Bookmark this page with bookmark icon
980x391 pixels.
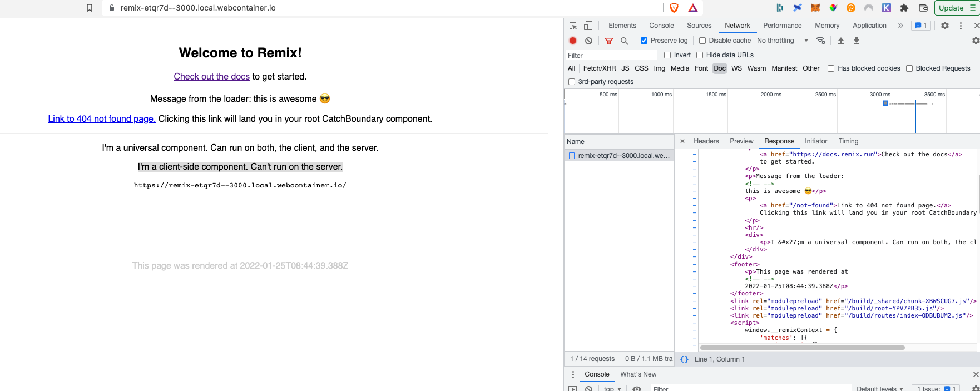point(90,8)
